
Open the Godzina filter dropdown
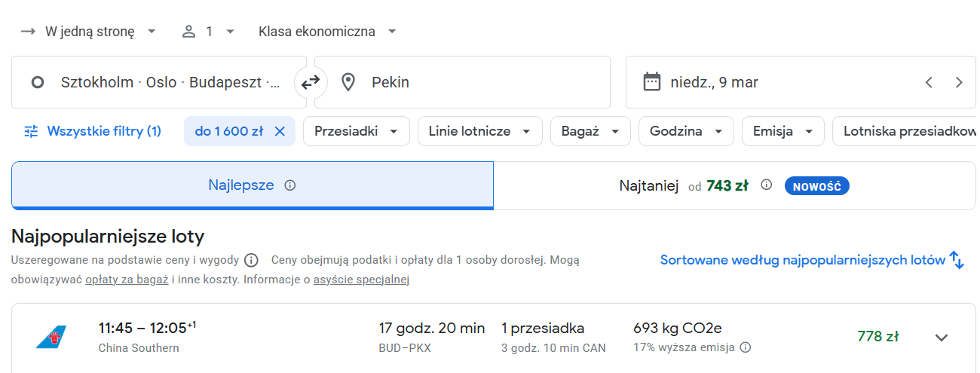point(686,131)
